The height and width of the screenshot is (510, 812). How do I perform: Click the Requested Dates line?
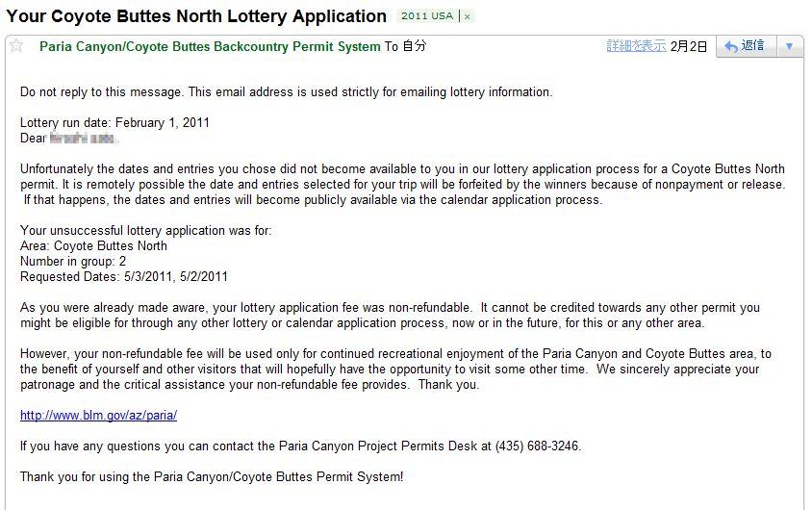coord(124,277)
